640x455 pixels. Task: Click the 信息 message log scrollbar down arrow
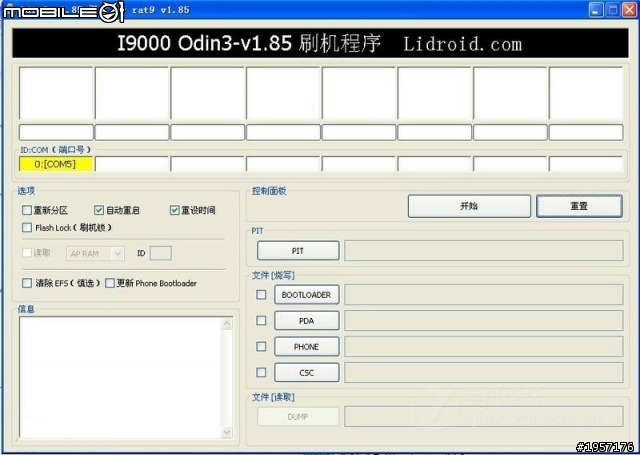pos(227,432)
